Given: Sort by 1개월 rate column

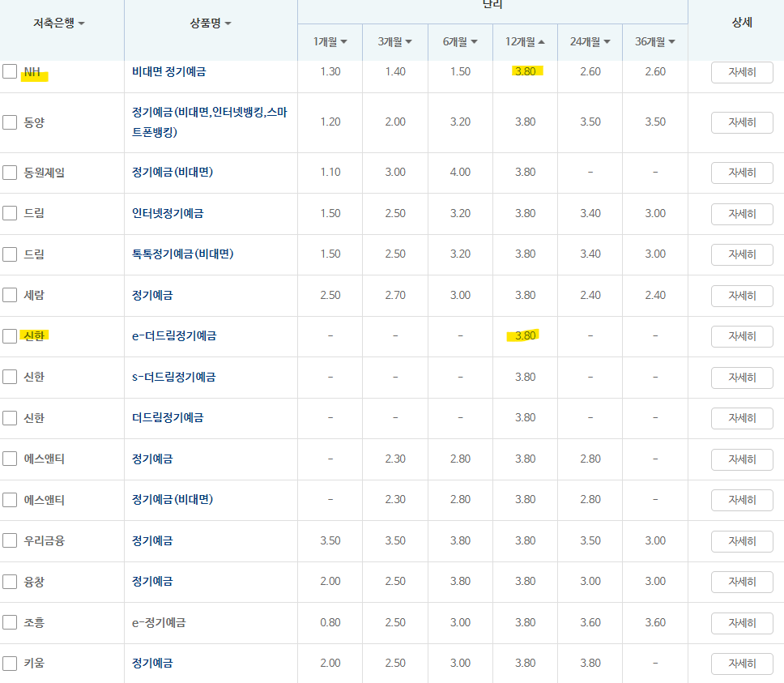Looking at the screenshot, I should tap(330, 41).
